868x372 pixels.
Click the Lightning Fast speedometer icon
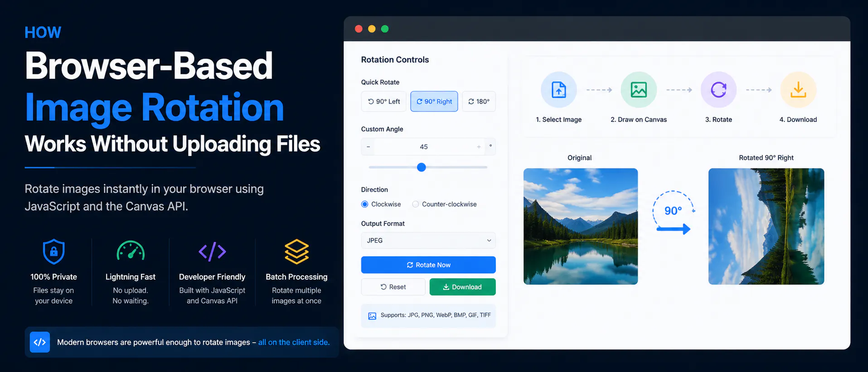(x=131, y=251)
